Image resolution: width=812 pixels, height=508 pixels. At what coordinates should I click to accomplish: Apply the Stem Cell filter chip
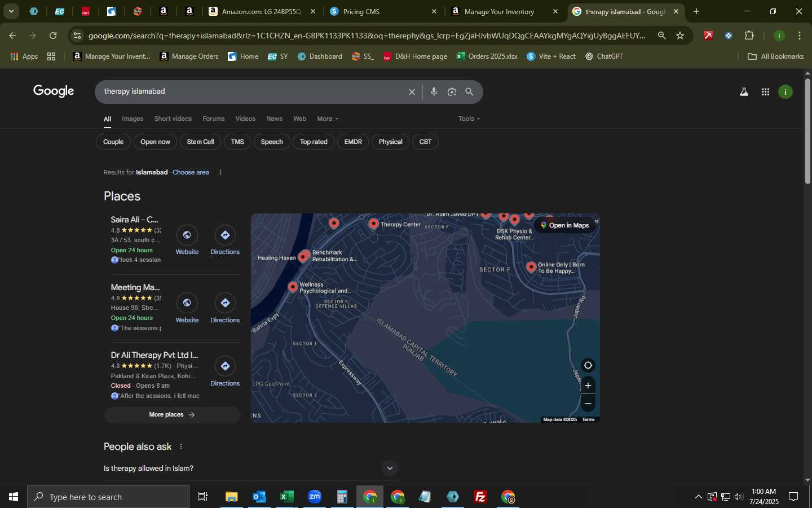pos(201,142)
